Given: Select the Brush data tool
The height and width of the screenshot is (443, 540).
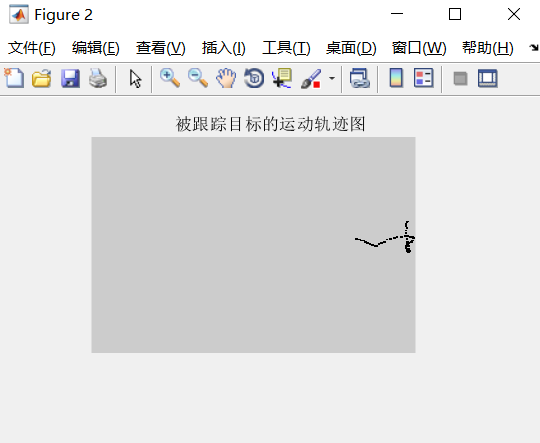Looking at the screenshot, I should (311, 78).
